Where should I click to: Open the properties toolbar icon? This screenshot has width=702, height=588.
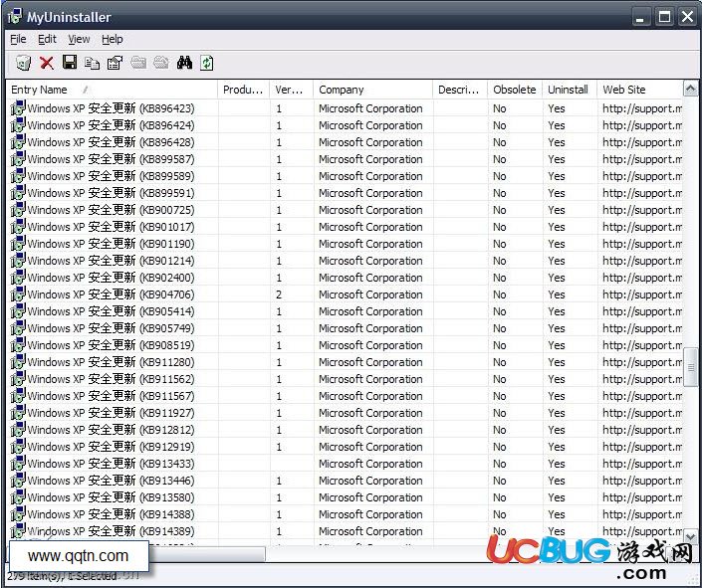[x=116, y=63]
